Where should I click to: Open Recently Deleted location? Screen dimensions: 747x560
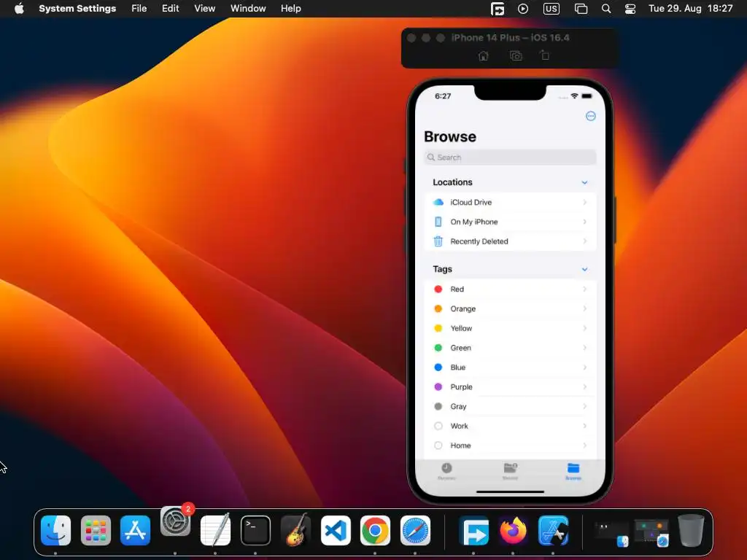click(x=510, y=241)
